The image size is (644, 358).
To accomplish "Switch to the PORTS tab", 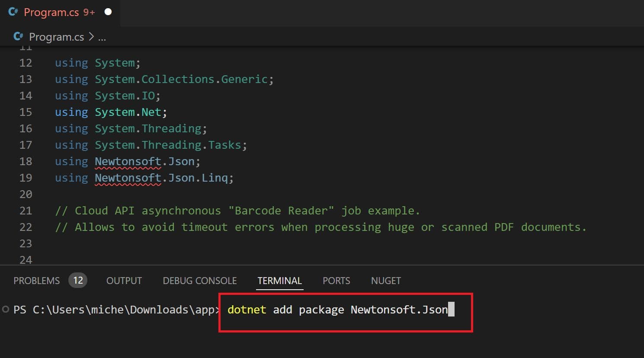I will click(x=336, y=281).
